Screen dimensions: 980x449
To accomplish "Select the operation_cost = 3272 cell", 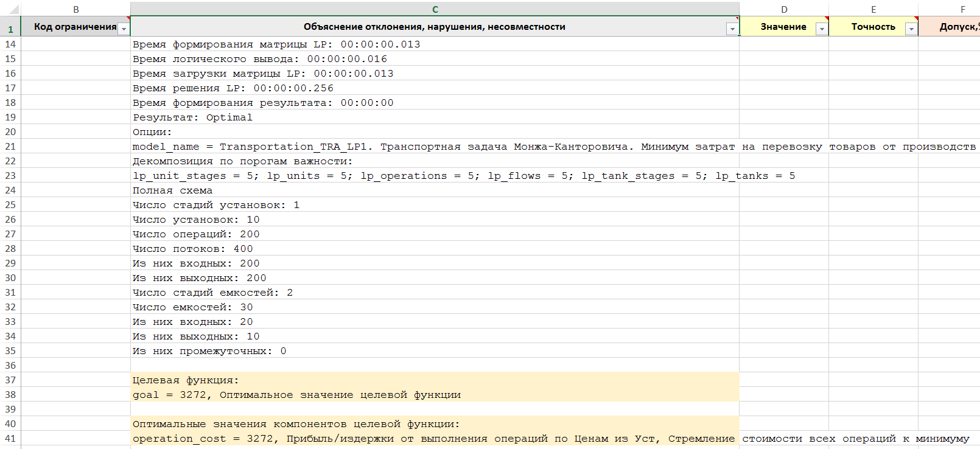I will point(435,439).
